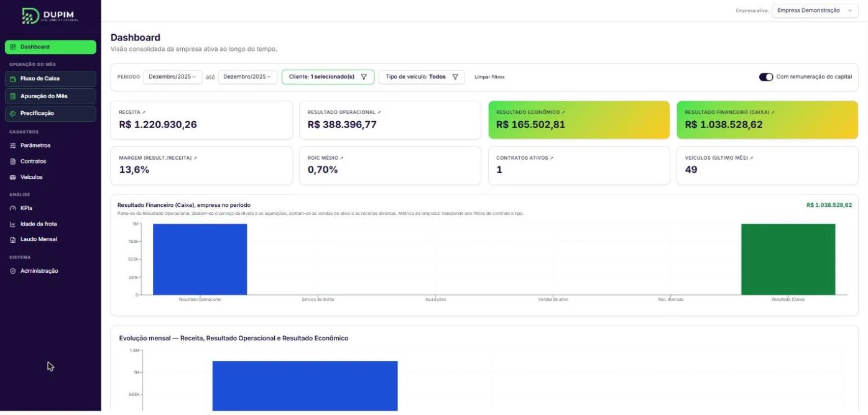Toggle the Com remuneração do capital switch
This screenshot has width=868, height=415.
[x=766, y=77]
